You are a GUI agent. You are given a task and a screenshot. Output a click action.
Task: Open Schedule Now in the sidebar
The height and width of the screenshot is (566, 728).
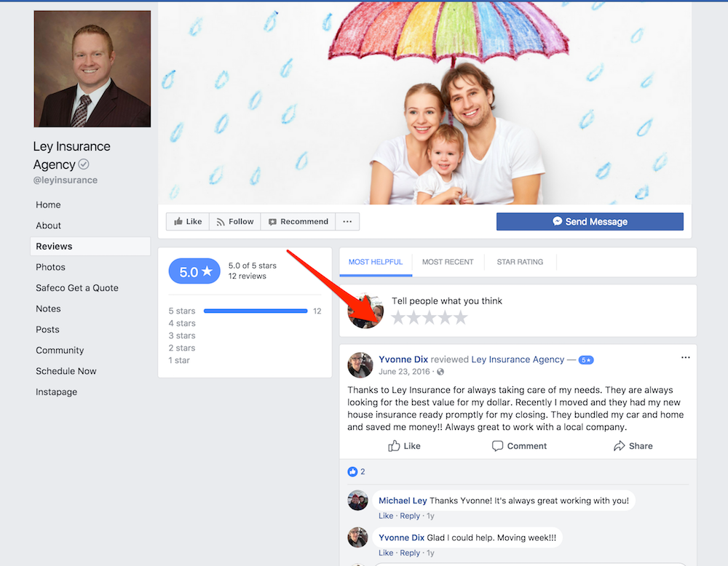tap(66, 371)
